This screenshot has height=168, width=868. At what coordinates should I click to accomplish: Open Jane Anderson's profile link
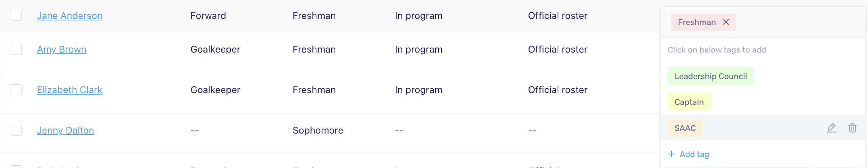click(x=70, y=16)
